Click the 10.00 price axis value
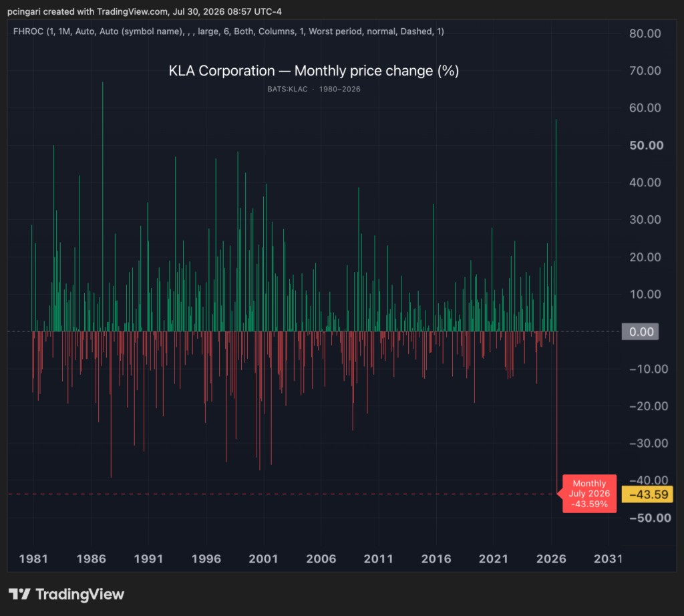This screenshot has width=684, height=616. (x=645, y=294)
